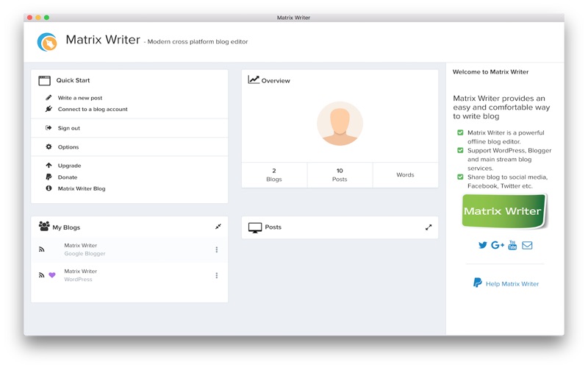
Task: Open the YouTube icon link
Action: tap(512, 245)
